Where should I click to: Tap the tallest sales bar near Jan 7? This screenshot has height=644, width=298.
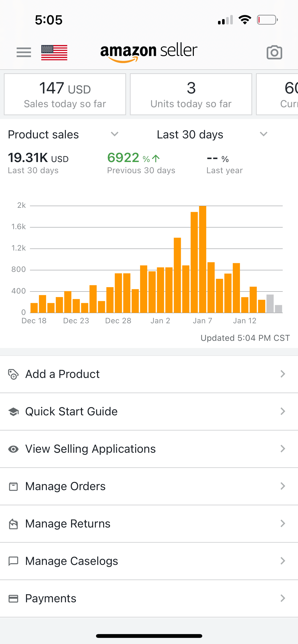click(202, 259)
